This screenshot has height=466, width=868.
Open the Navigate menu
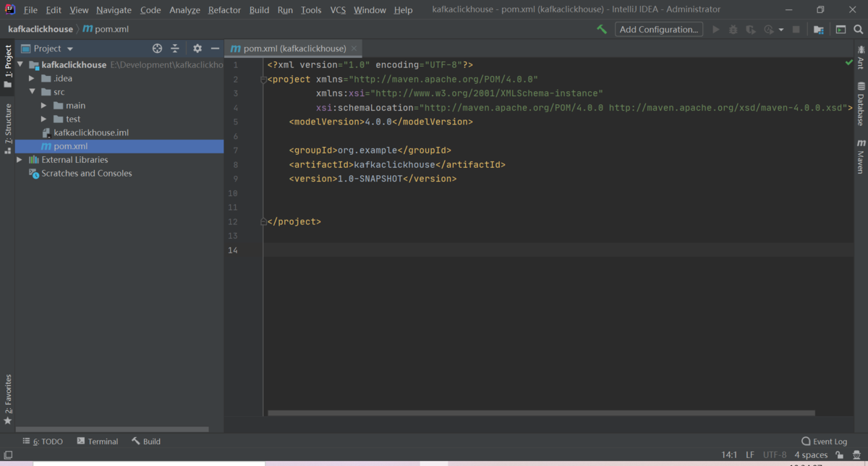tap(114, 10)
